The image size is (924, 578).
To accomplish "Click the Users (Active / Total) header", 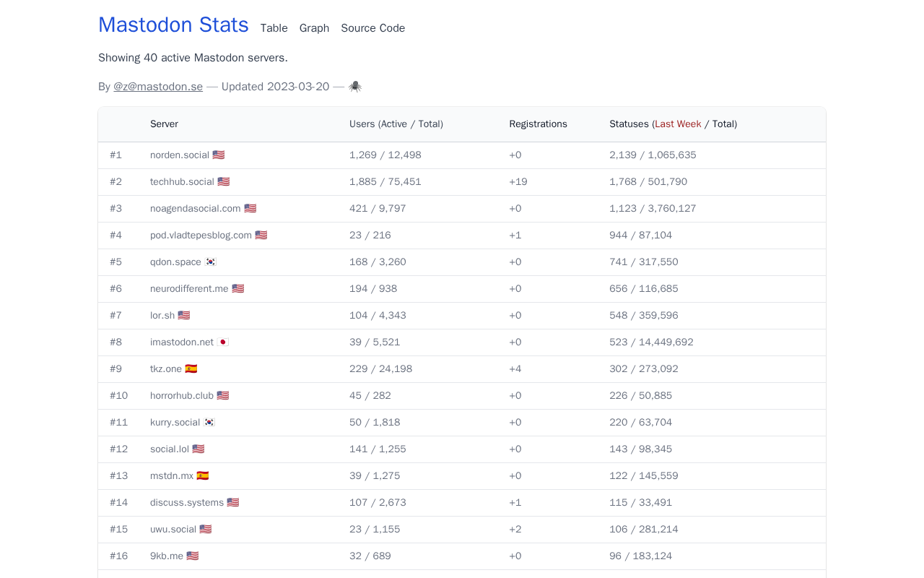I will point(396,124).
